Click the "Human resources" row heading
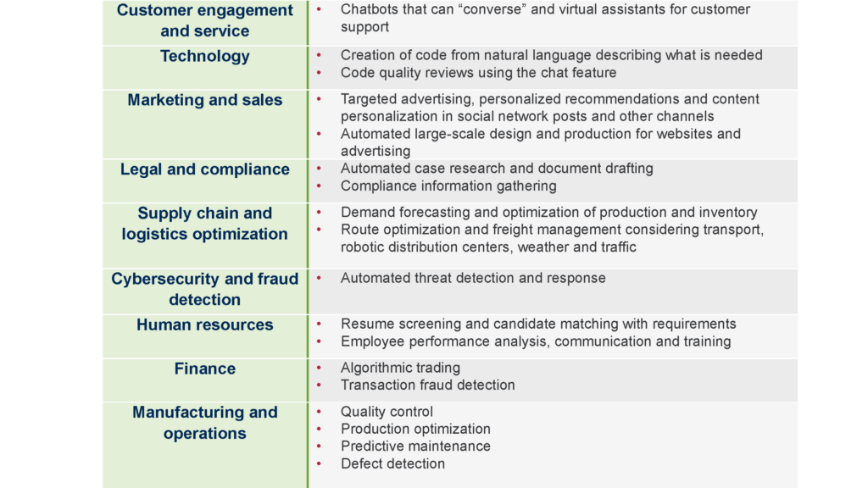 [205, 325]
